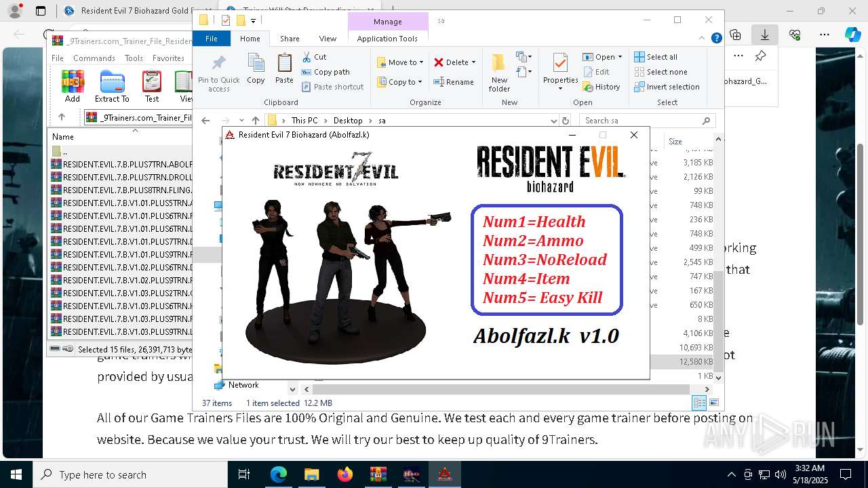
Task: Expand the Copy to dropdown
Action: 420,82
